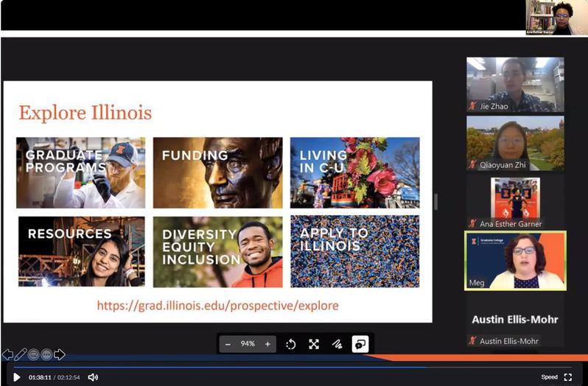Enter fullscreen mode in video player

[568, 377]
